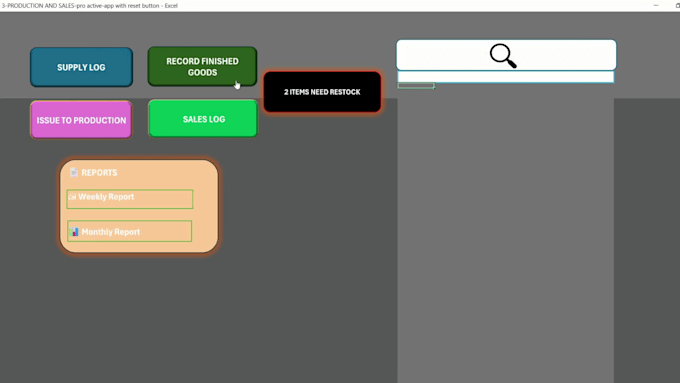Click the Weekly Report small icon
This screenshot has width=680, height=383.
pyautogui.click(x=72, y=197)
